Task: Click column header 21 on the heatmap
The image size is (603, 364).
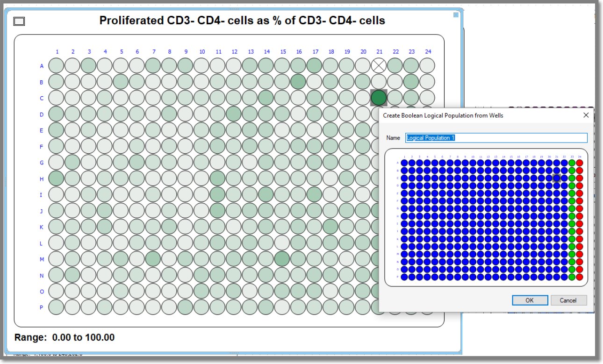Action: coord(379,52)
